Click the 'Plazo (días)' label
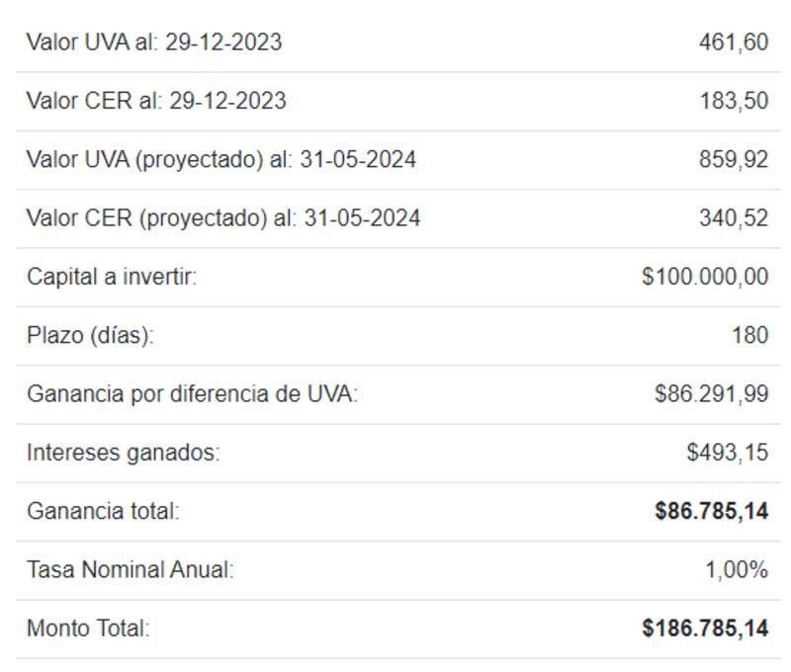This screenshot has height=672, width=791. click(x=90, y=335)
